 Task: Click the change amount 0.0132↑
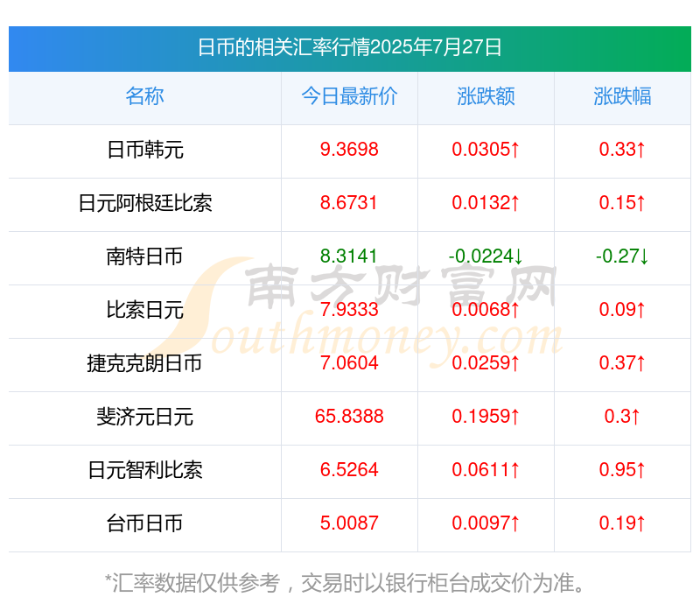tap(486, 203)
